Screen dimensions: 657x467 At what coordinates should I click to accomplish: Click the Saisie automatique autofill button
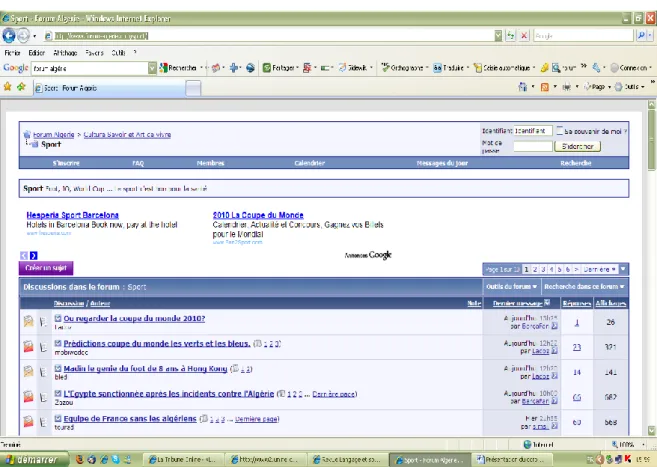(502, 67)
